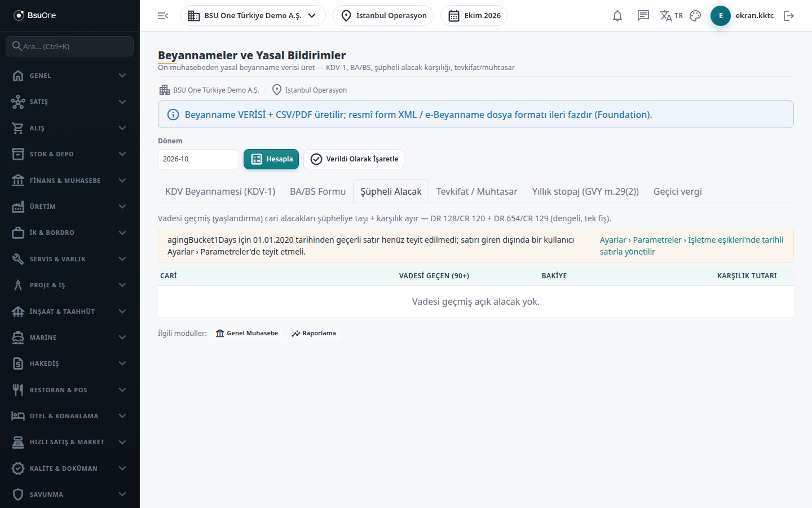Expand the Proje & İş section chevron
Screen dimensions: 812x508
(x=122, y=285)
